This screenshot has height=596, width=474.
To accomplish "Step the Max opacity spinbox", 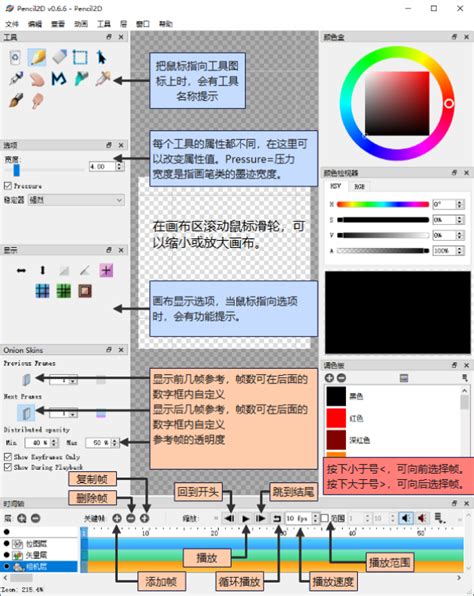I will point(114,442).
